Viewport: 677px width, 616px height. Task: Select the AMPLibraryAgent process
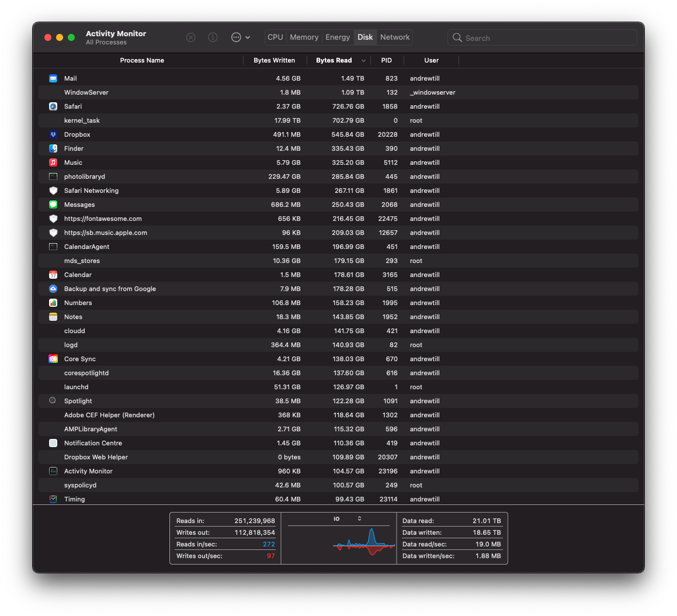[339, 429]
